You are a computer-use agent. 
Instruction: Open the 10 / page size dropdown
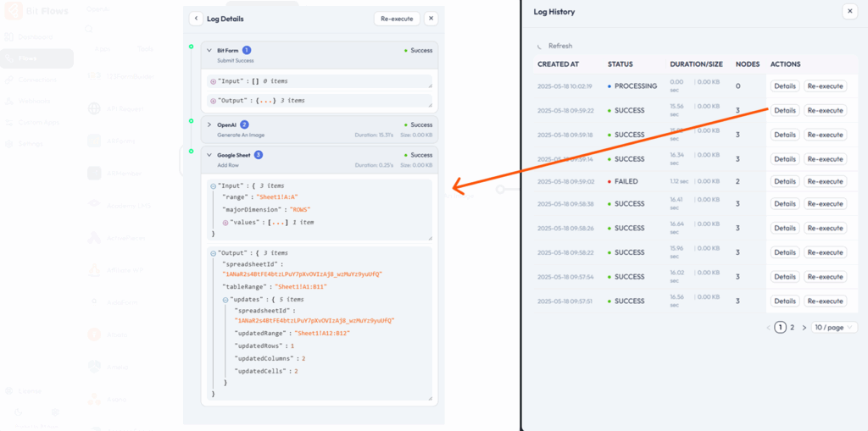pos(835,328)
